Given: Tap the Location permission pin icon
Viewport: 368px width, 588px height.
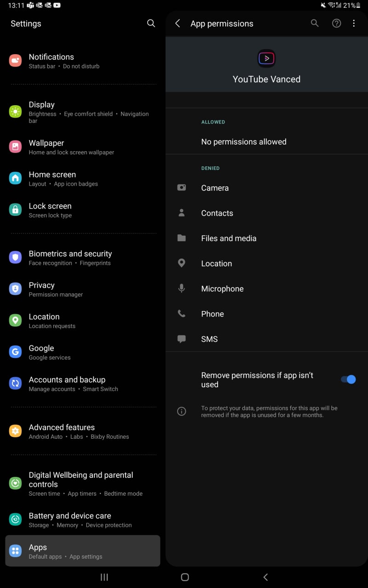Looking at the screenshot, I should point(182,263).
